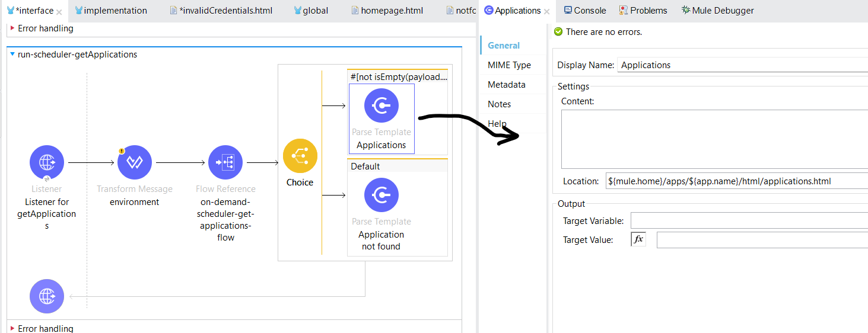The image size is (868, 333).
Task: Collapse the run-scheduler-getApplications flow
Action: click(12, 55)
